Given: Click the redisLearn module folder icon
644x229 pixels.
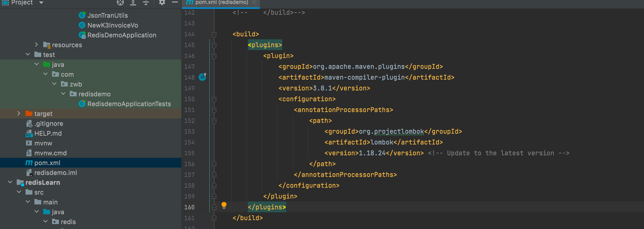Looking at the screenshot, I should pos(20,183).
